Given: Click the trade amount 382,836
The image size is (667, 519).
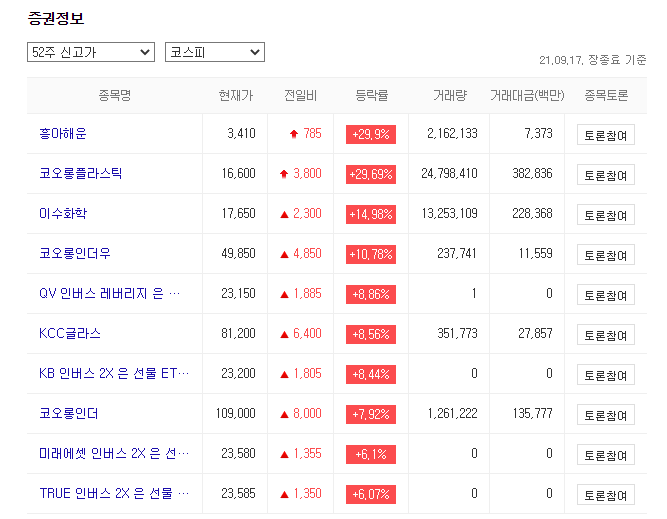Looking at the screenshot, I should (532, 174).
